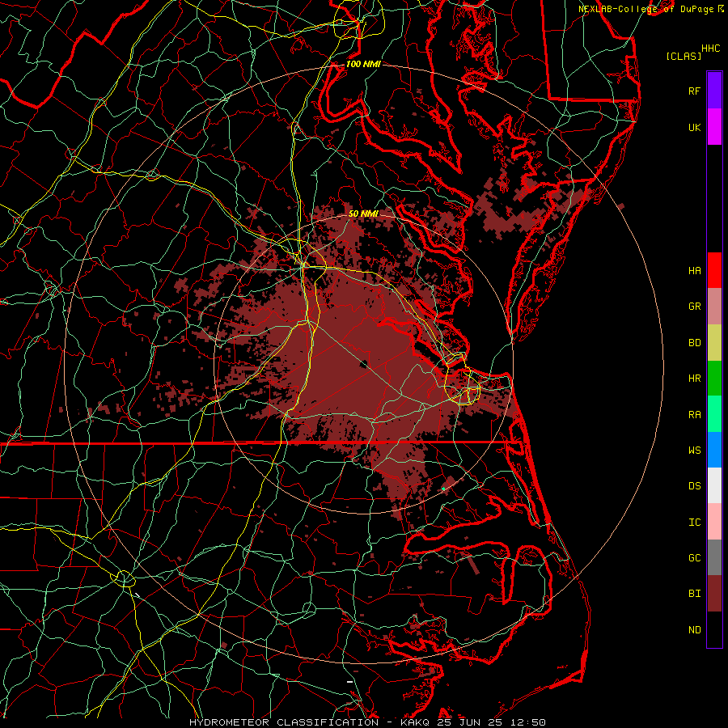This screenshot has width=728, height=728.
Task: Click the [CLAS] units label
Action: tap(684, 56)
